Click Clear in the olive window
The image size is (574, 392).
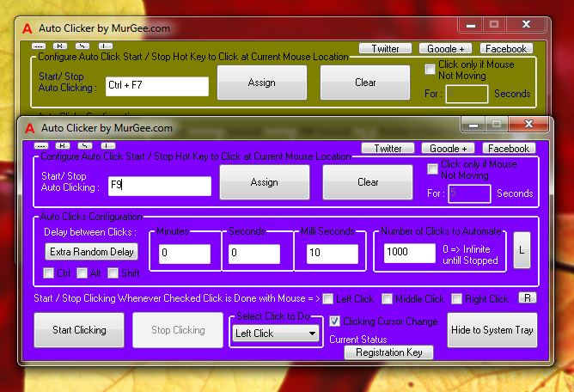[365, 83]
